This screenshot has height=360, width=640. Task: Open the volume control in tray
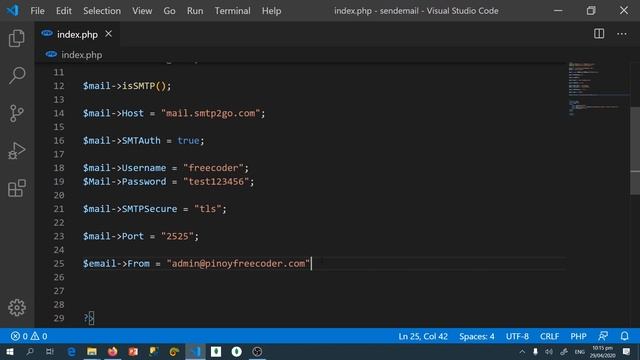click(549, 351)
